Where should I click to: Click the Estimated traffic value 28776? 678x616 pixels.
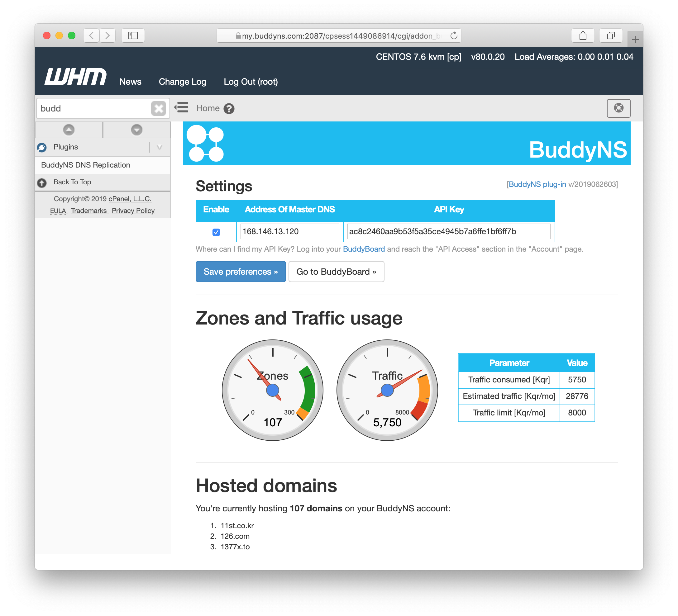(577, 396)
